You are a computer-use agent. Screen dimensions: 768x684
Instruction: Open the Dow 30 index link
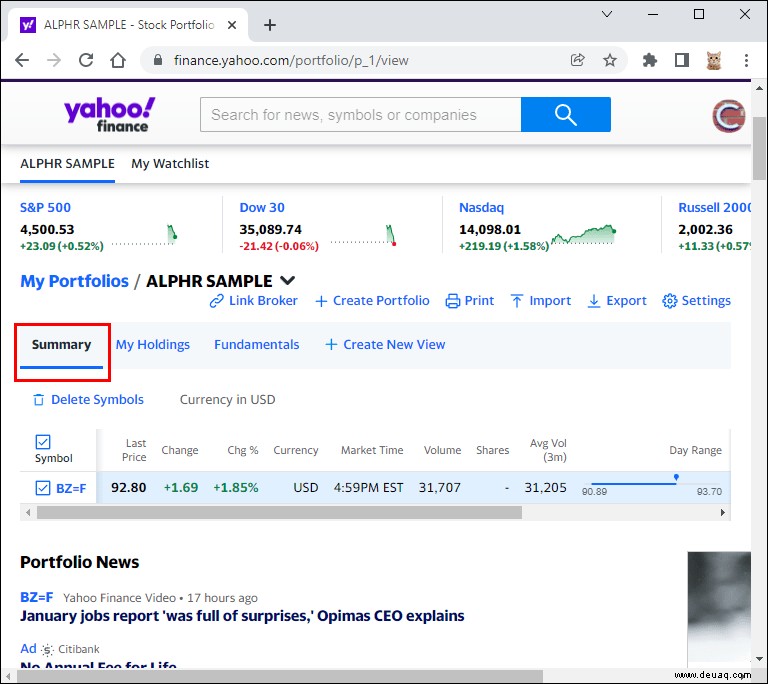(262, 207)
